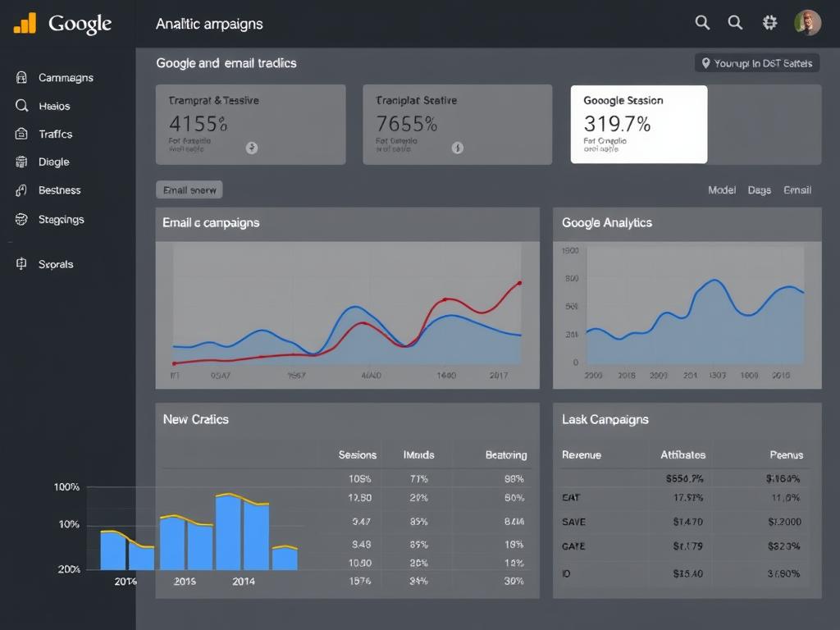The width and height of the screenshot is (840, 630).
Task: Click the ID row label
Action: (566, 573)
